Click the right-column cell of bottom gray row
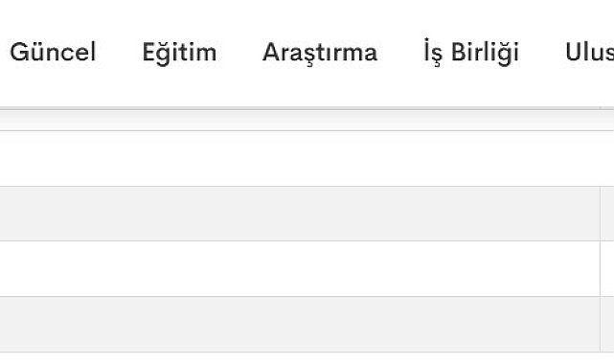The width and height of the screenshot is (614, 364). [607, 324]
